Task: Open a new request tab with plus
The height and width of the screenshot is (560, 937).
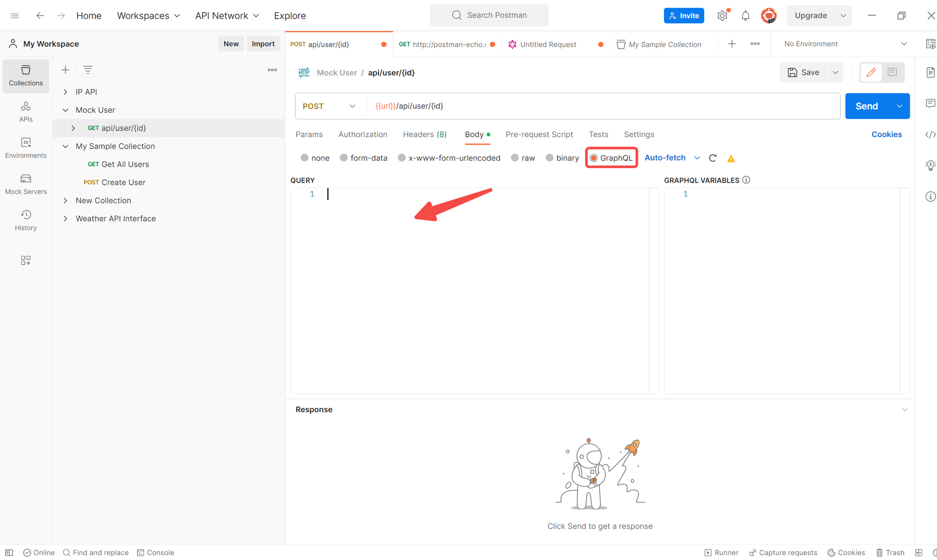Action: (732, 44)
